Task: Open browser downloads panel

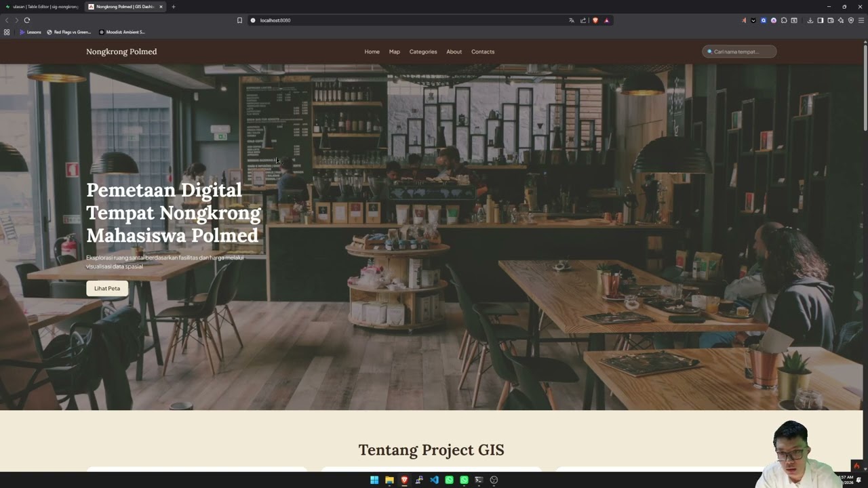Action: point(810,20)
